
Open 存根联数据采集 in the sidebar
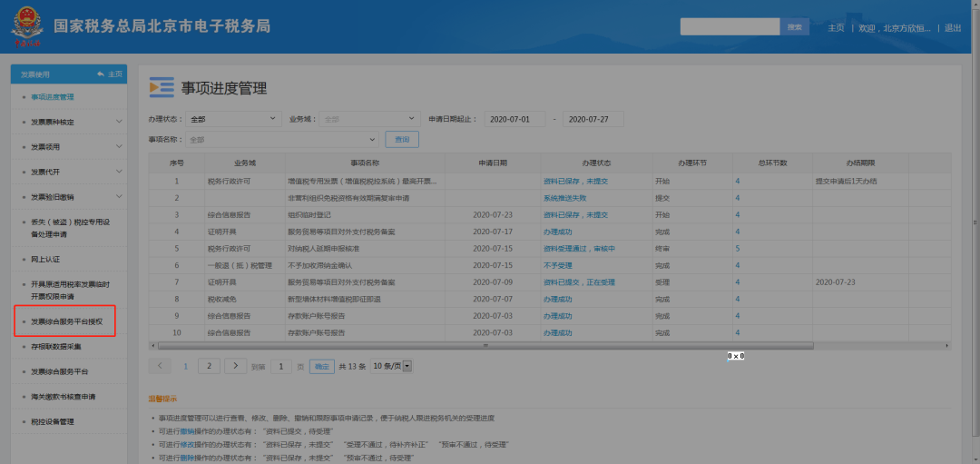[x=55, y=347]
